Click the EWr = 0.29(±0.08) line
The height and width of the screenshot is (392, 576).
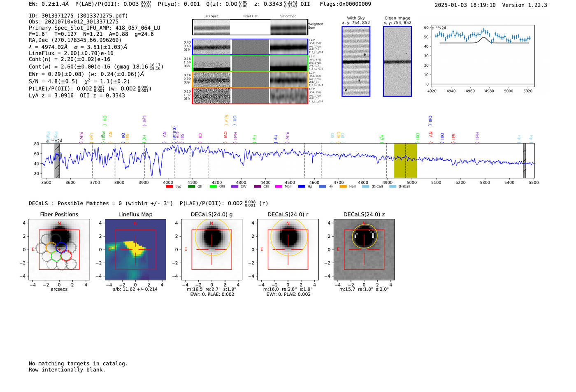click(86, 74)
